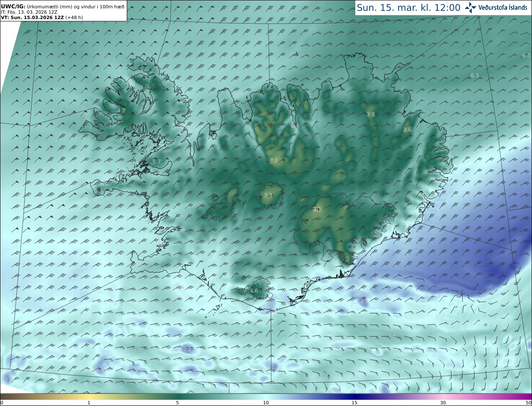Click the '10' tick label on the scale

click(x=266, y=403)
